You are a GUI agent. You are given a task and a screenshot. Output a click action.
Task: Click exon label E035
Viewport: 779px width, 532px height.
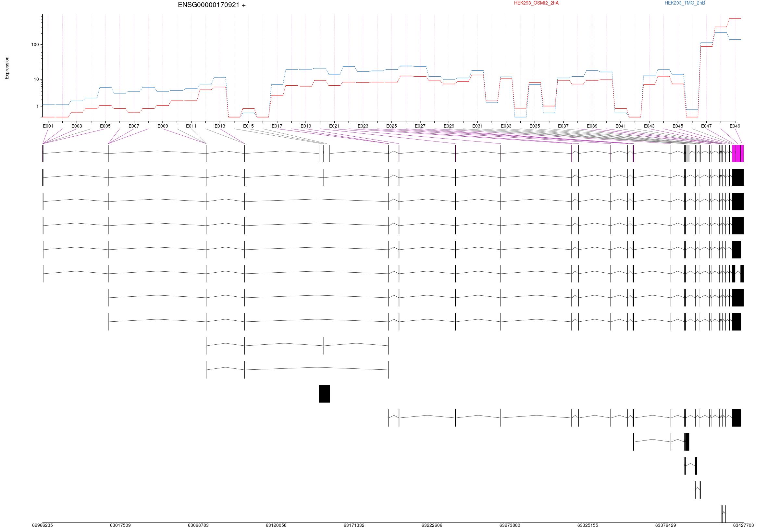click(x=535, y=126)
